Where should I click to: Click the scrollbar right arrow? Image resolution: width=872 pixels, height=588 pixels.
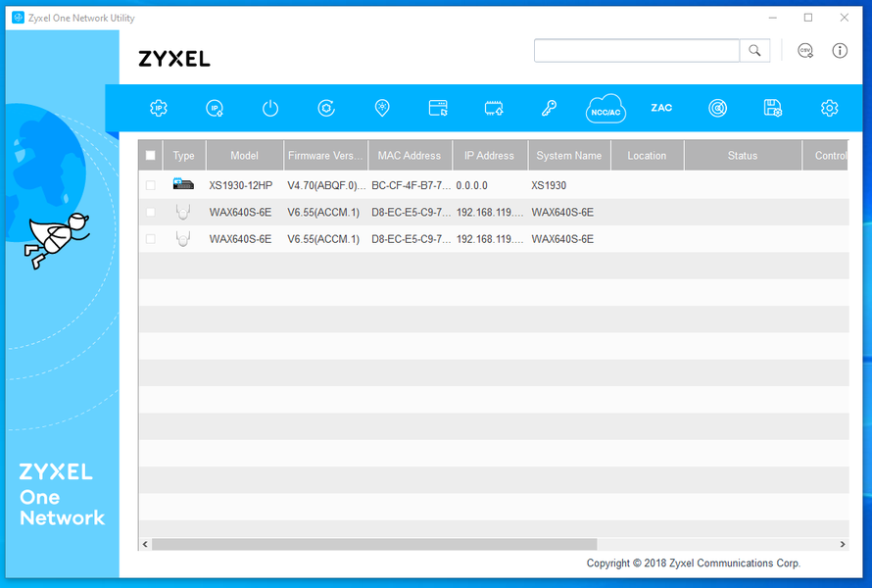[843, 544]
